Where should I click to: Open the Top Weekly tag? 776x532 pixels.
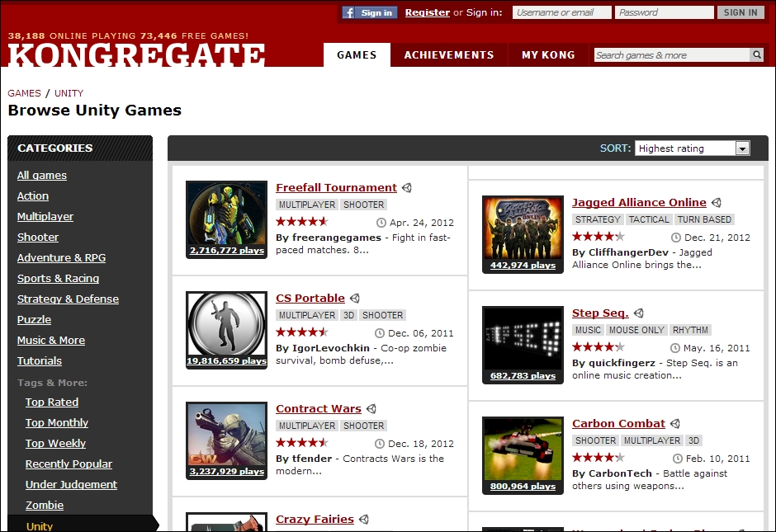pos(55,444)
